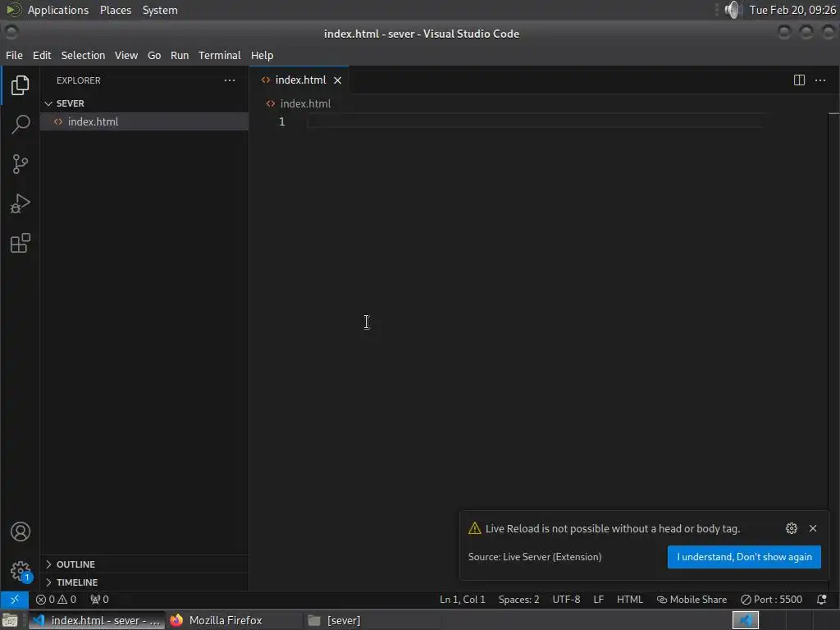Open Run and Debug view
The height and width of the screenshot is (630, 840).
click(x=20, y=203)
